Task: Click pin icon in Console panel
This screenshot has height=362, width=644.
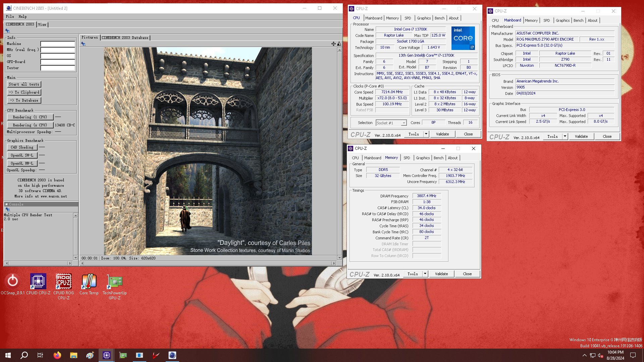Action: pos(8,209)
